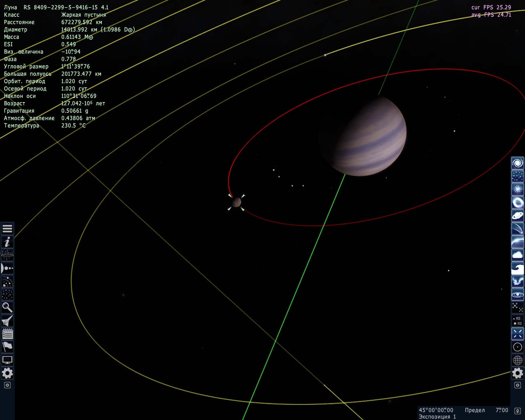Open settings gear in right toolbar
The height and width of the screenshot is (420, 525).
coord(518,373)
